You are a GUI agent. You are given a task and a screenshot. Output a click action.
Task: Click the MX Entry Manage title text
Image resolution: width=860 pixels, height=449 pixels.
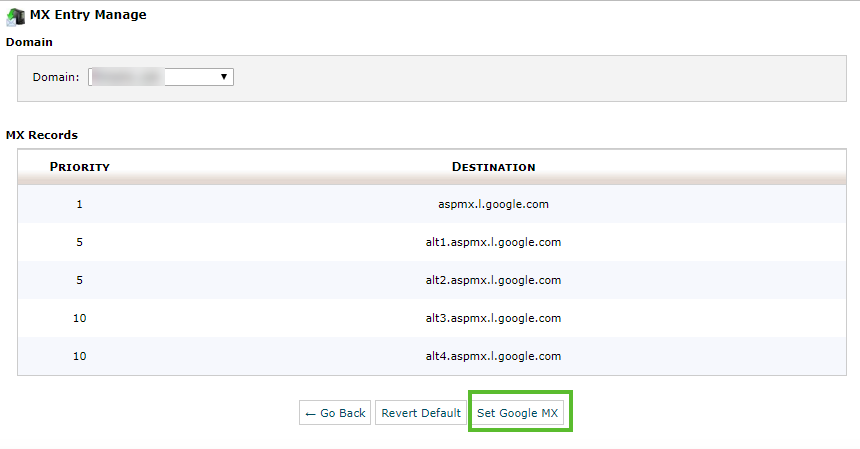88,15
